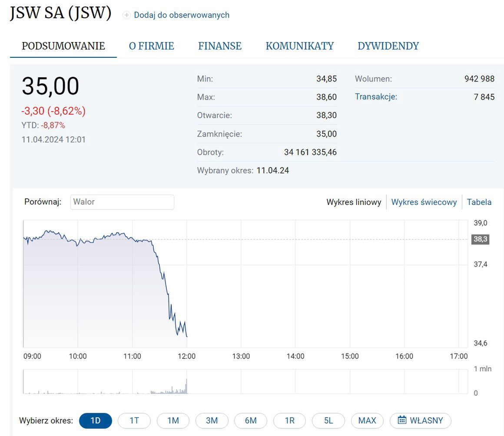Pick the 5L five-year range
Viewport: 504px width, 436px height.
[328, 420]
